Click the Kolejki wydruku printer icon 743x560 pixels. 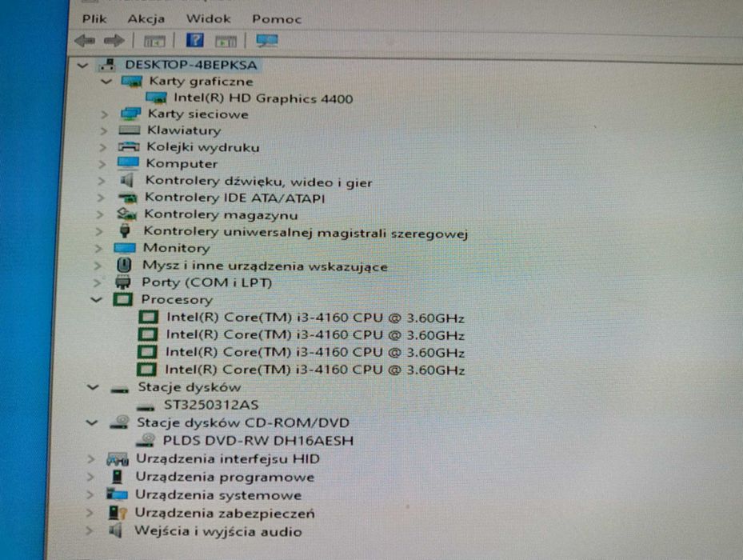tap(129, 147)
